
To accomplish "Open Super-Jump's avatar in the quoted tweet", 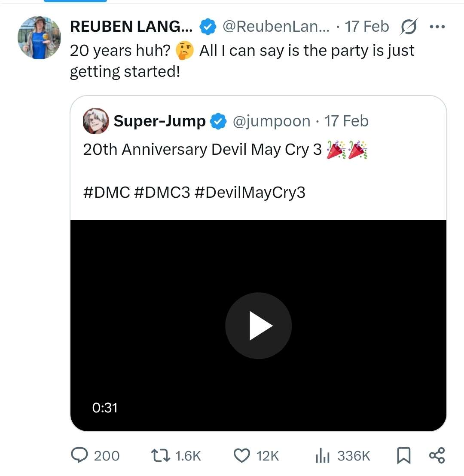I will click(x=96, y=121).
